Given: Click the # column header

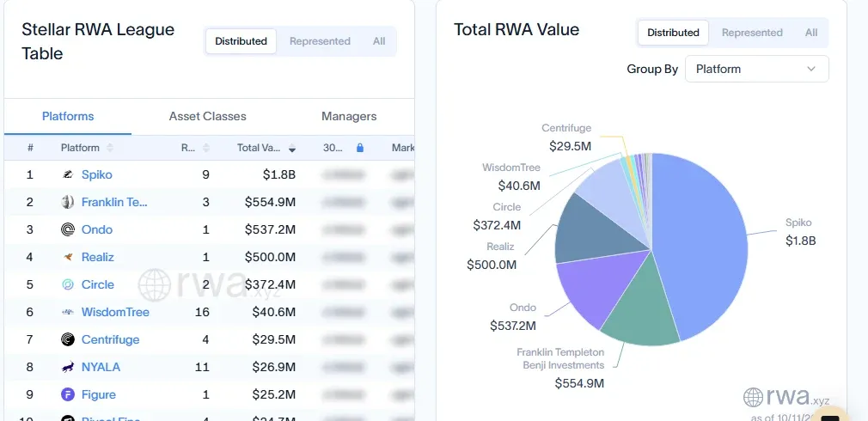Looking at the screenshot, I should click(30, 148).
